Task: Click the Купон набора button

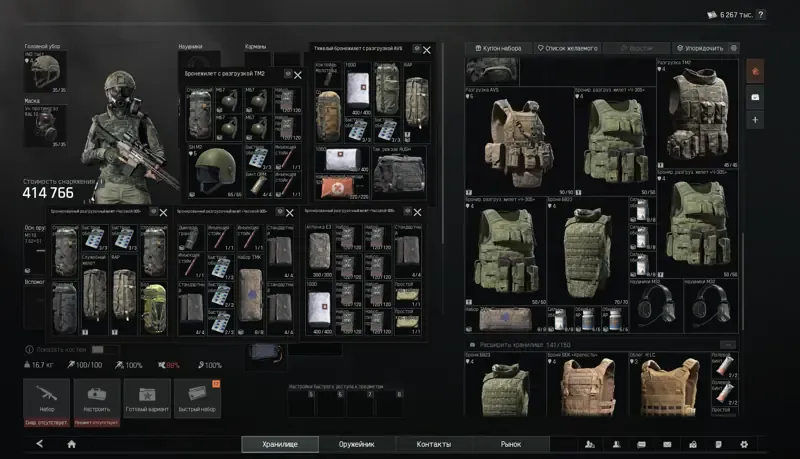Action: 498,48
